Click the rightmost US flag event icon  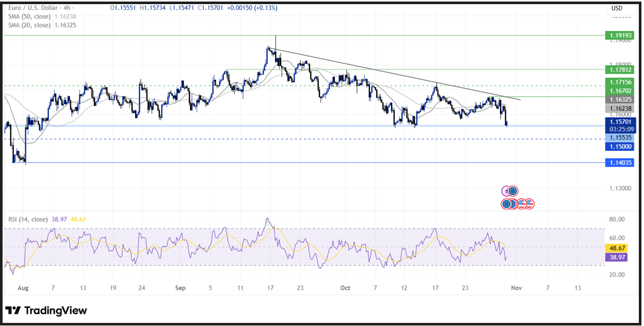point(530,204)
